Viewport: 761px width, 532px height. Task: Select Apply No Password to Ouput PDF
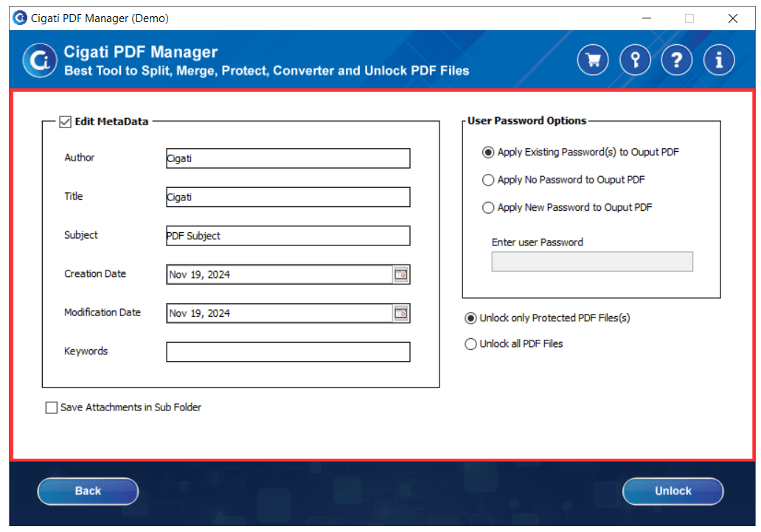(x=488, y=180)
